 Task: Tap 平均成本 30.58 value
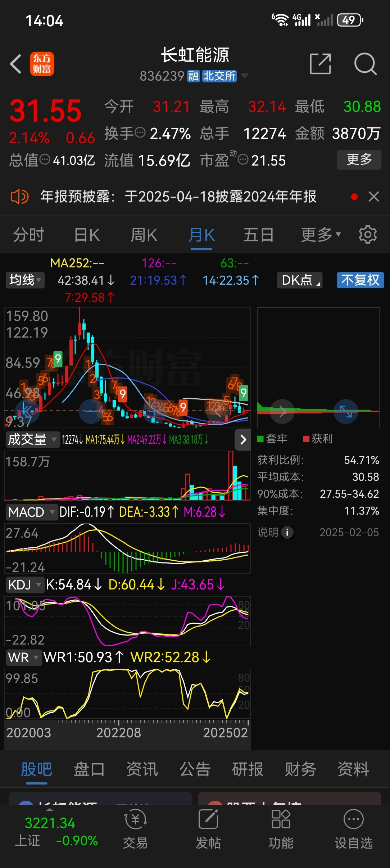click(x=366, y=477)
